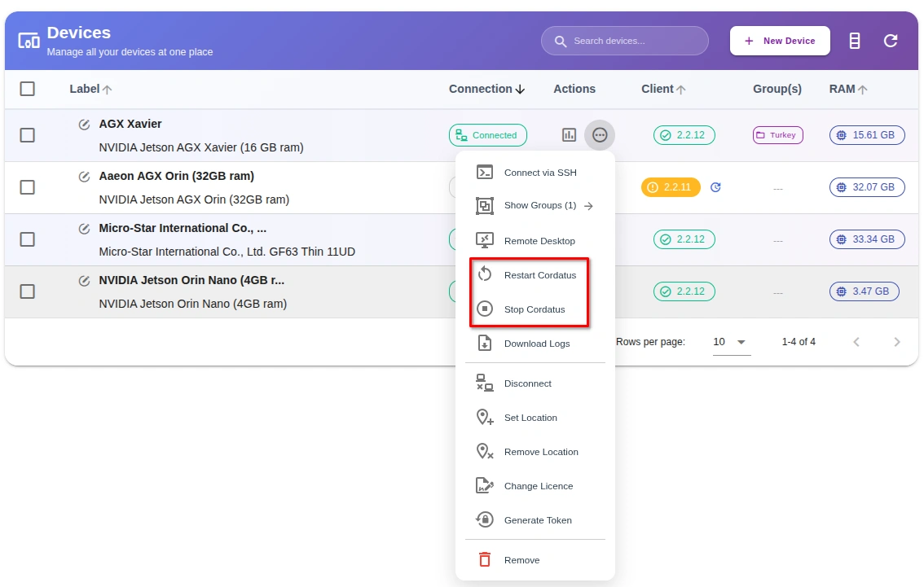Edit label icon for Aaeon AGX Orin
The image size is (924, 587).
(x=84, y=177)
